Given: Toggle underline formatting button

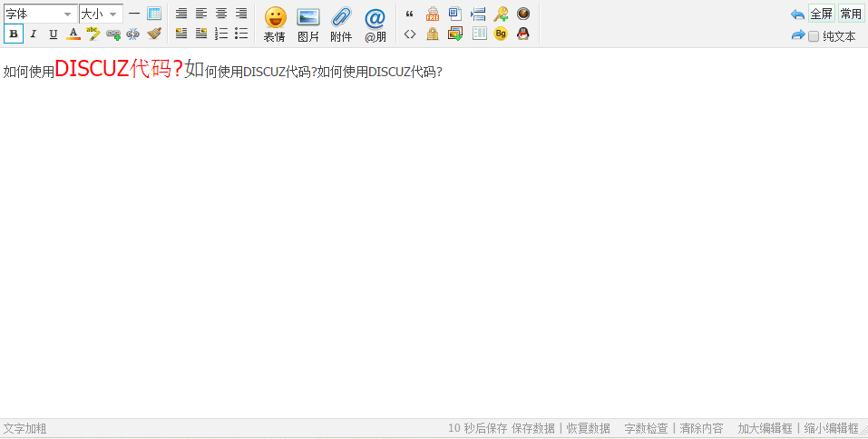Looking at the screenshot, I should 53,34.
